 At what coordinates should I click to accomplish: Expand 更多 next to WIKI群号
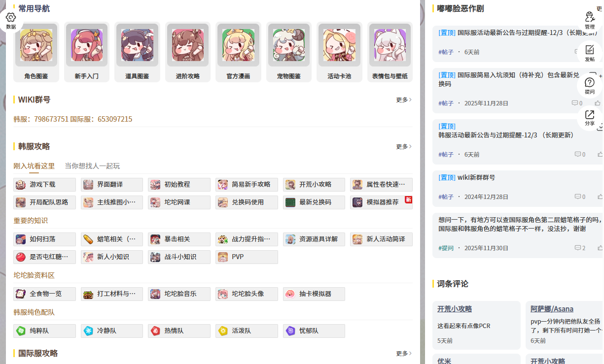coord(404,99)
